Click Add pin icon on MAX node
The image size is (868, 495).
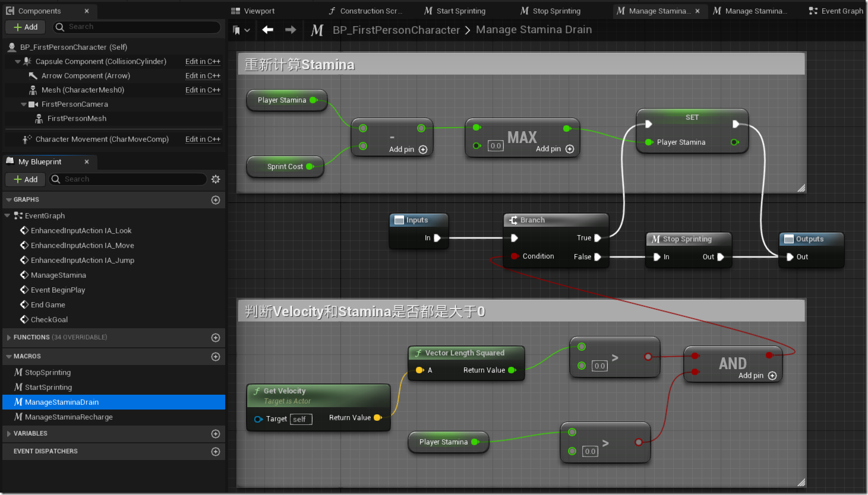570,149
